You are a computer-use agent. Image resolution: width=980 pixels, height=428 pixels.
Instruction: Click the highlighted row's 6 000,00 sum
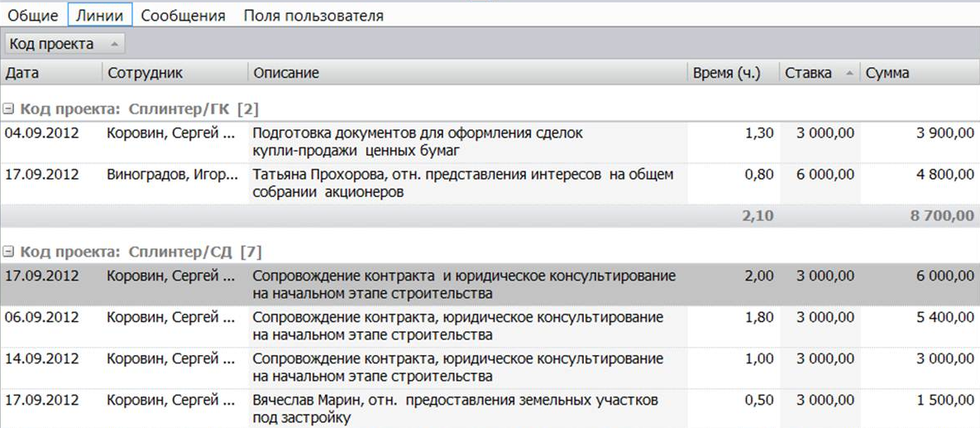[944, 276]
